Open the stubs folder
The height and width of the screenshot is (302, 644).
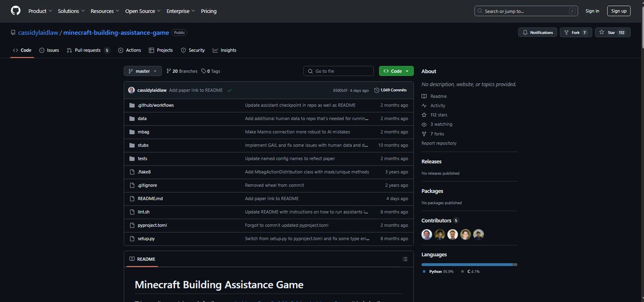tap(143, 145)
